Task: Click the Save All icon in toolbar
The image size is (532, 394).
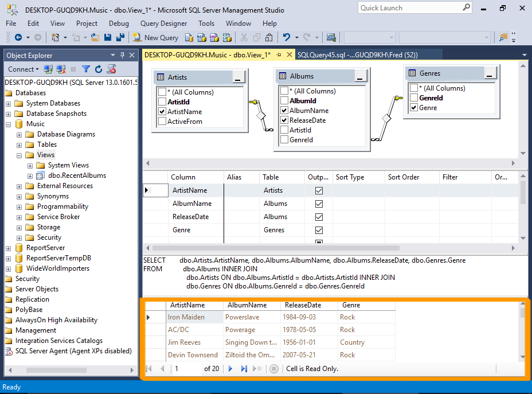Action: pyautogui.click(x=120, y=37)
